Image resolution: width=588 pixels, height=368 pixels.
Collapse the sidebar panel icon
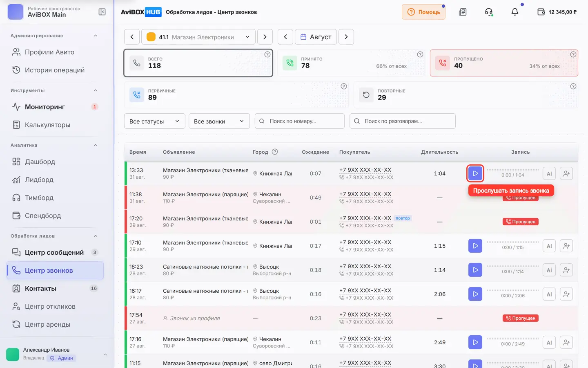[x=102, y=12]
